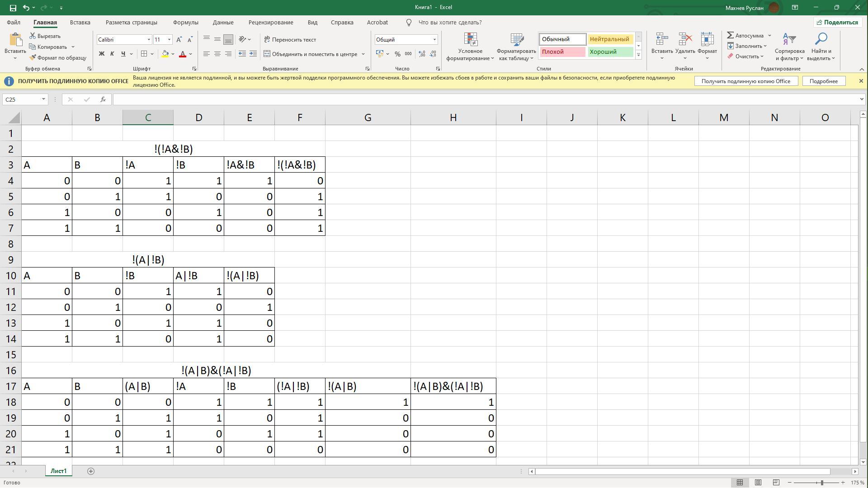Toggle Bold formatting button

(x=102, y=54)
